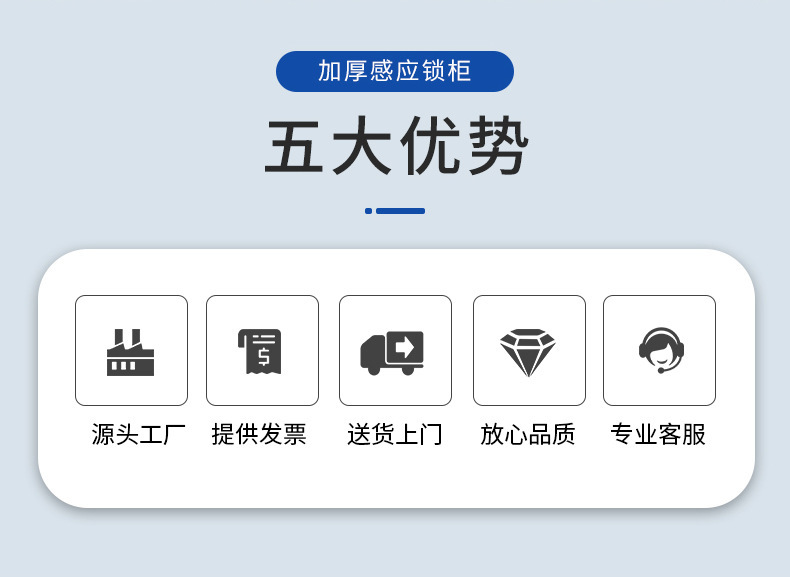
Task: Click the invoice receipt icon
Action: click(x=260, y=351)
